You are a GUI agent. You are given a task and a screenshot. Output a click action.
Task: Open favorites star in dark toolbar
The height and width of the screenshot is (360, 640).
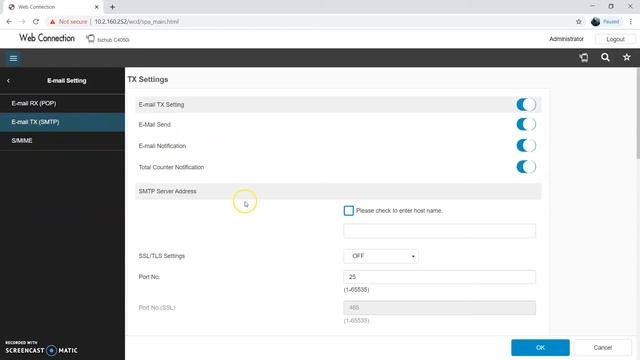click(x=627, y=58)
